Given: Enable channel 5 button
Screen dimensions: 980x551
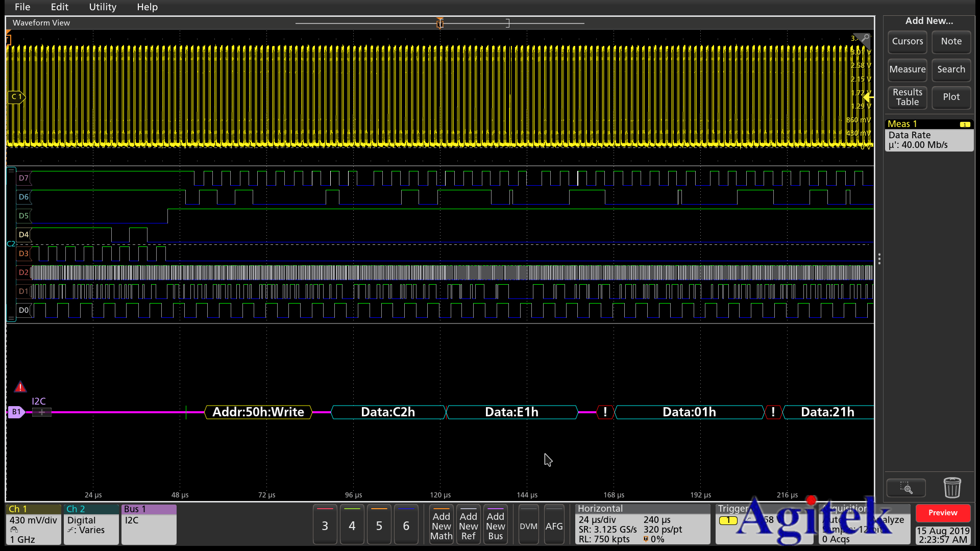Looking at the screenshot, I should click(x=379, y=525).
